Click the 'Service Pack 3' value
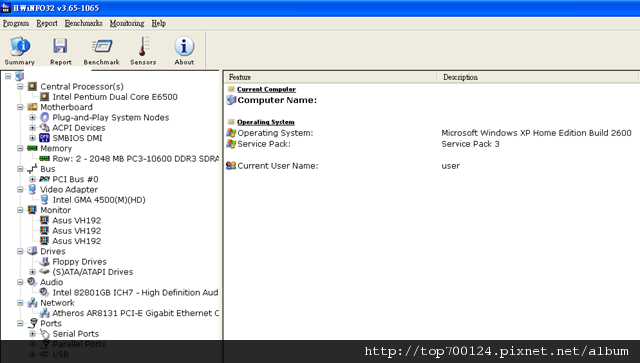The height and width of the screenshot is (363, 640). pos(470,144)
